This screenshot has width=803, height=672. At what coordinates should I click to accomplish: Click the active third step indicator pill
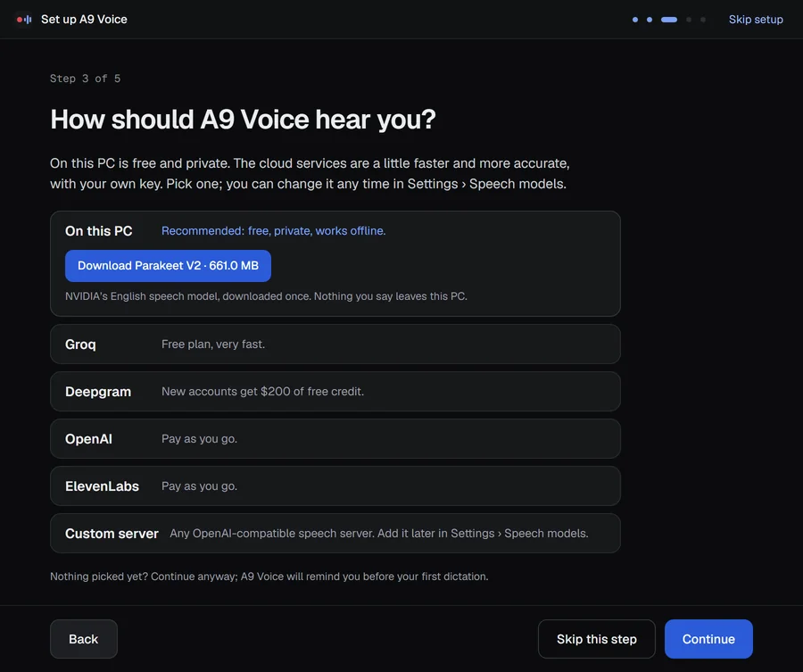point(669,20)
